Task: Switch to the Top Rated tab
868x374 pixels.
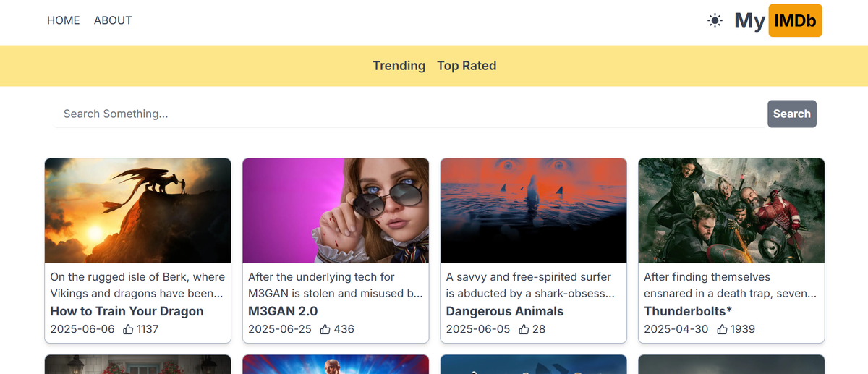Action: click(467, 66)
